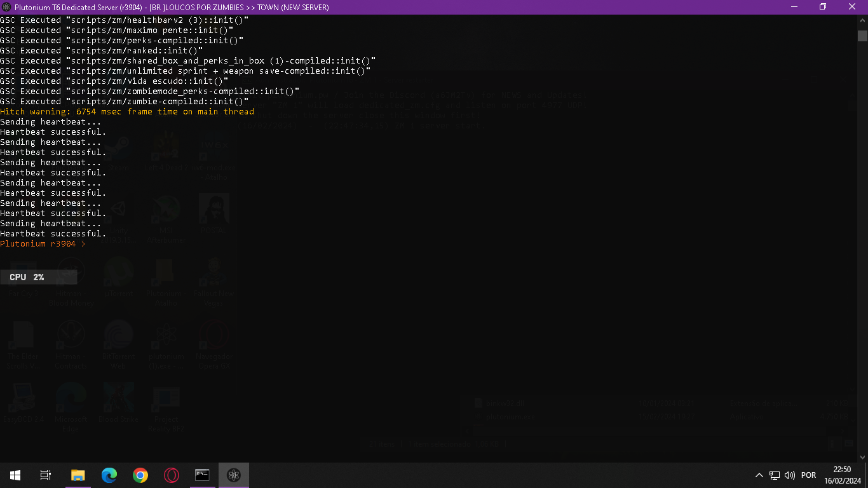This screenshot has height=488, width=868.
Task: Click the zombiemode_perks-compiled::init() log line
Action: click(x=150, y=91)
